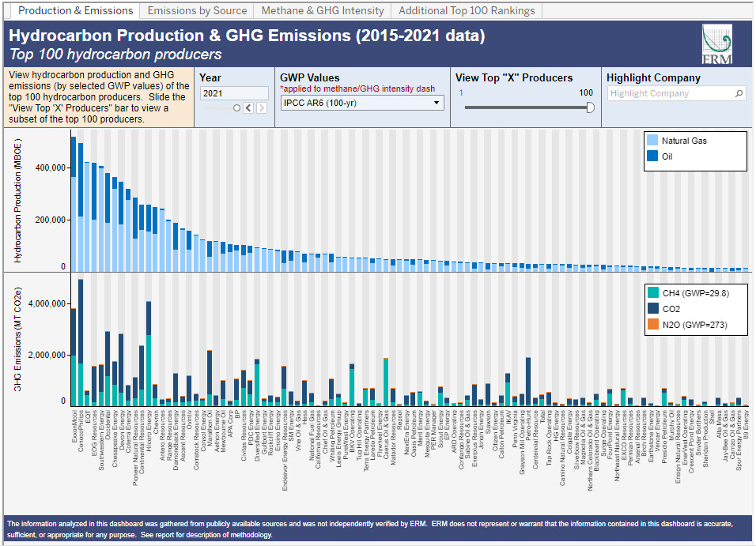Step the Year forward with right arrow
This screenshot has height=546, width=756.
tap(261, 108)
